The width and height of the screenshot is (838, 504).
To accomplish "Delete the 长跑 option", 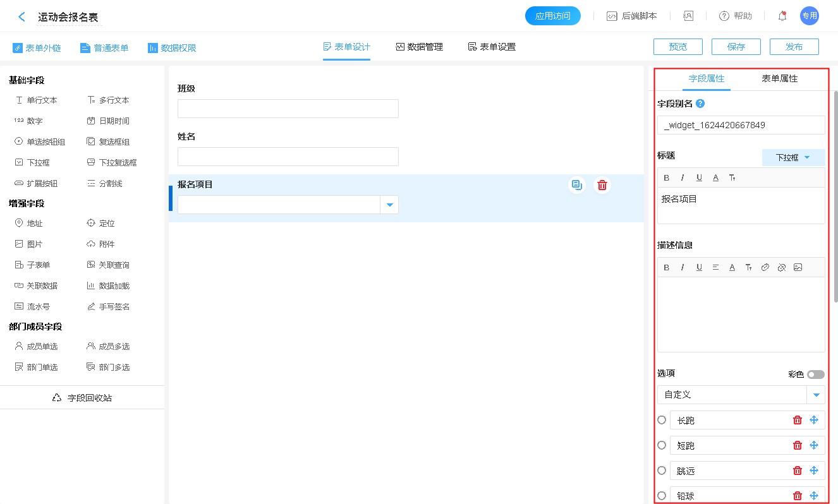I will coord(798,420).
